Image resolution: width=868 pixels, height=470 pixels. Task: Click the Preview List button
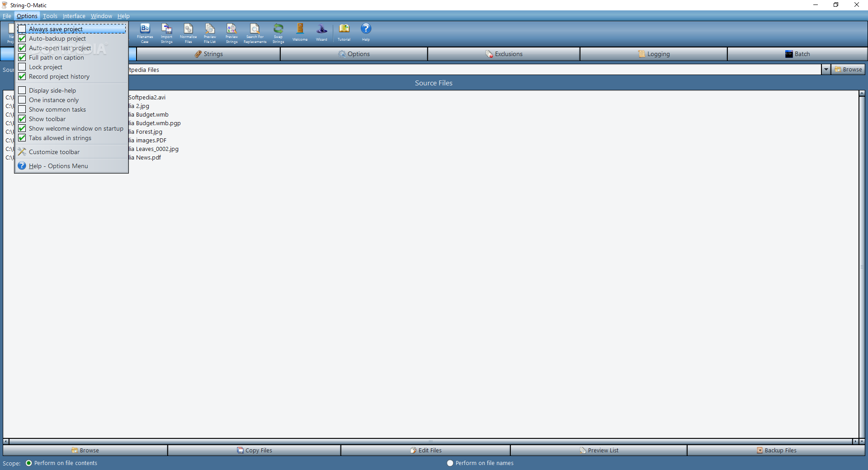coord(599,450)
